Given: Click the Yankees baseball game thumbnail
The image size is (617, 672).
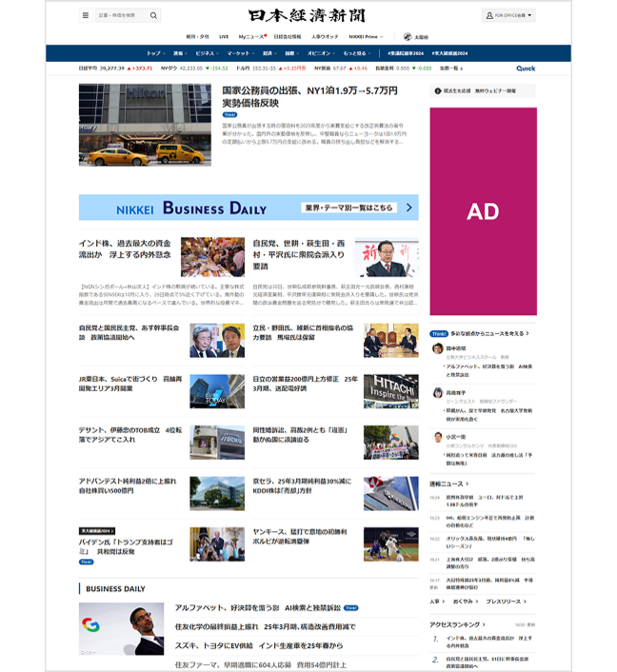Looking at the screenshot, I should pos(391,544).
